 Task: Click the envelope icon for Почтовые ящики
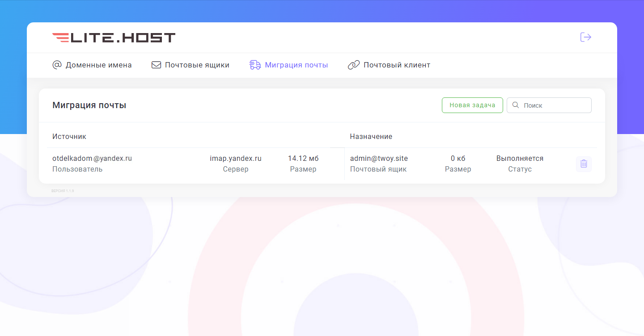click(x=156, y=65)
